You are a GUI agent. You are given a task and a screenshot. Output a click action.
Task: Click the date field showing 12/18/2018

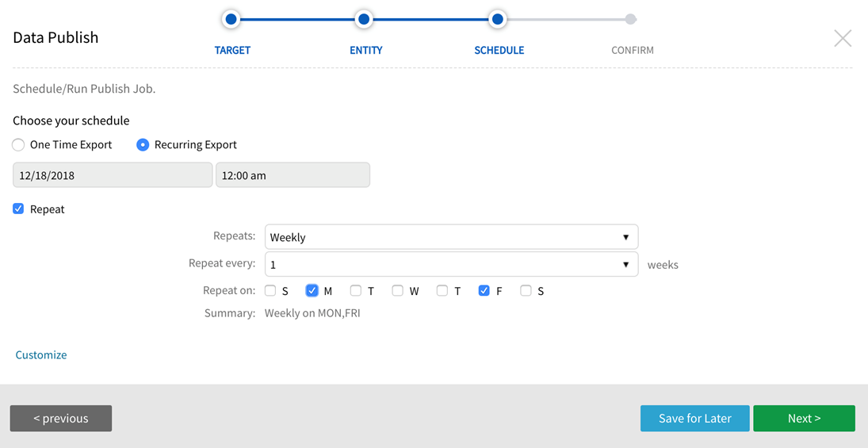click(x=113, y=175)
